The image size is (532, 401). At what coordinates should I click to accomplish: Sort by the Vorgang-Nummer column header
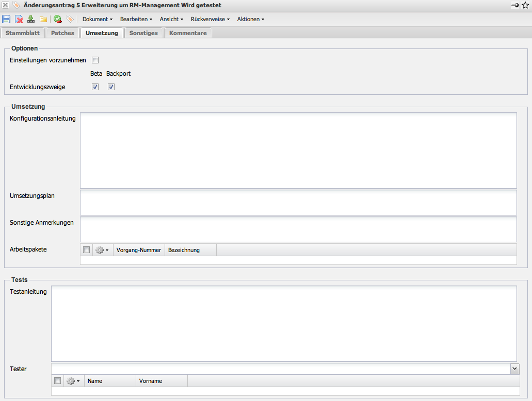[139, 250]
